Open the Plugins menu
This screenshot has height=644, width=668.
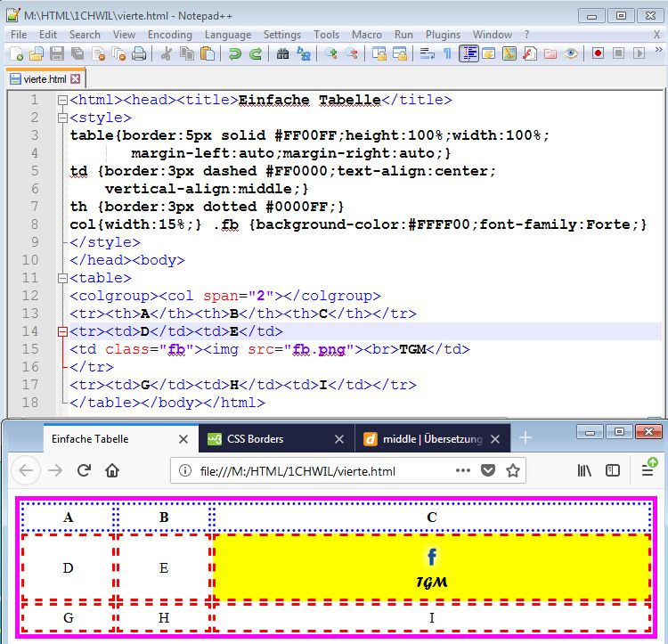pos(443,35)
